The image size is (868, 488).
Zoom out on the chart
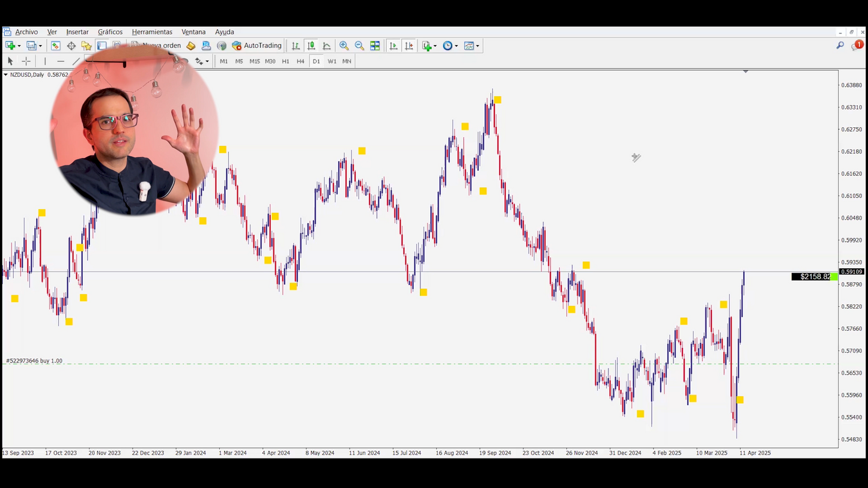coord(359,46)
